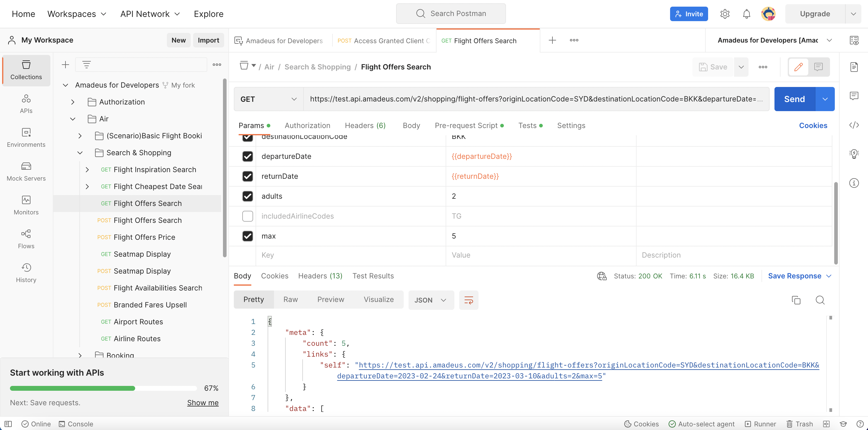Switch to the Headers (6) tab

pyautogui.click(x=365, y=125)
